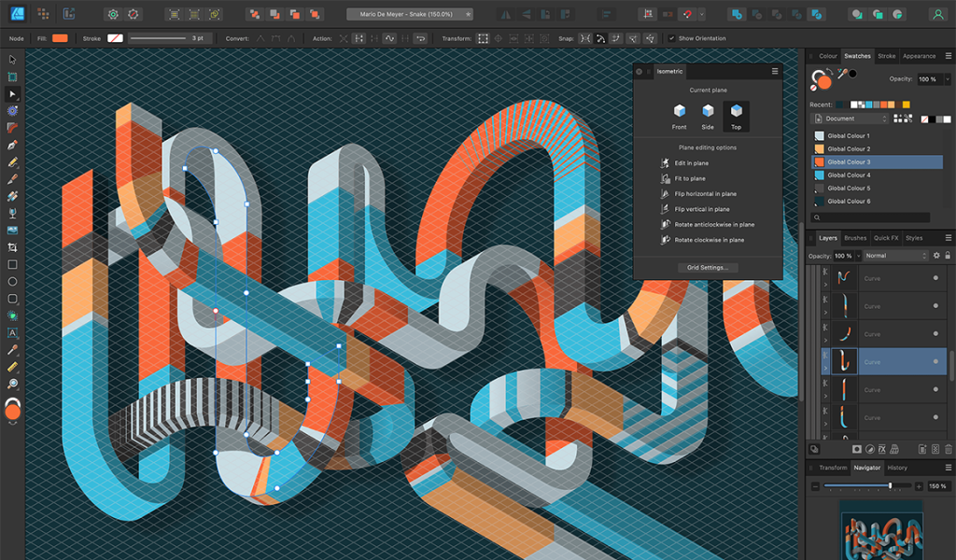Click Rotate clockwise in plane
Image resolution: width=956 pixels, height=560 pixels.
pos(710,240)
